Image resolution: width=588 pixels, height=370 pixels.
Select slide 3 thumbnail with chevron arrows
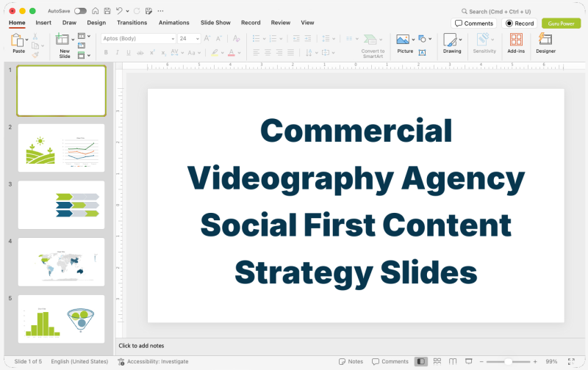[x=62, y=205]
